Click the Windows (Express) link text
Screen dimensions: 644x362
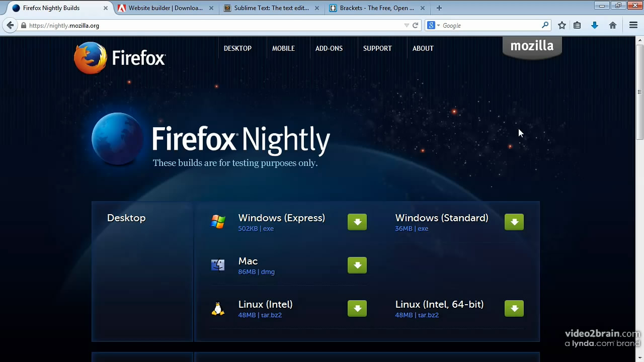[282, 218]
